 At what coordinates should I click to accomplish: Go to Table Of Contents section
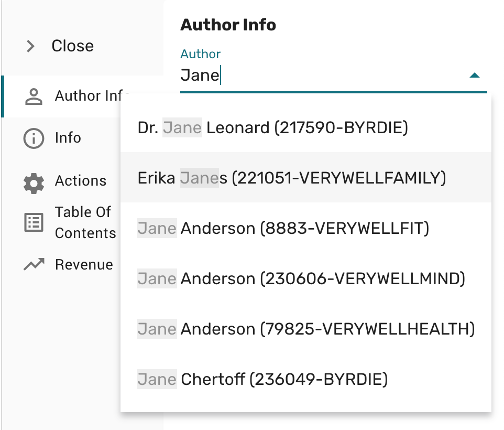(85, 222)
